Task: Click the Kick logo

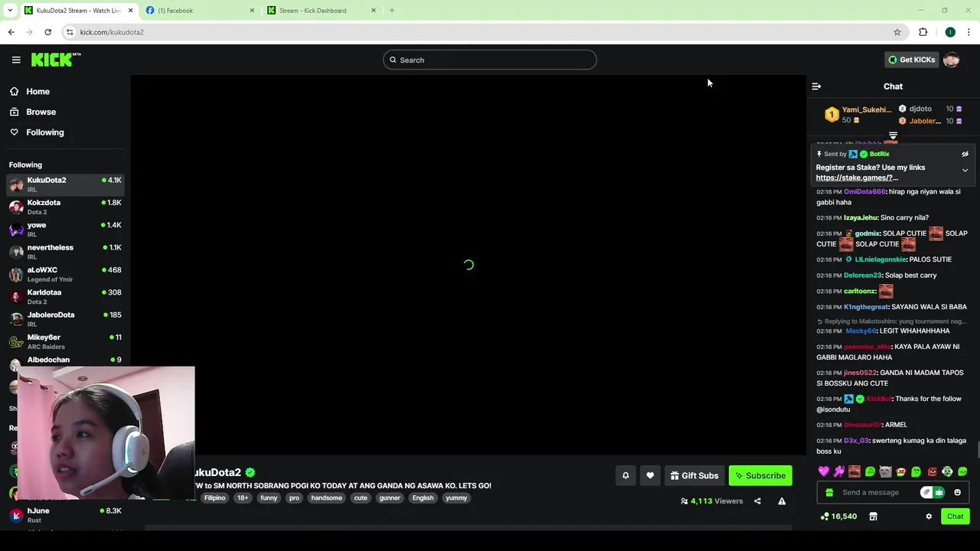Action: [x=56, y=60]
